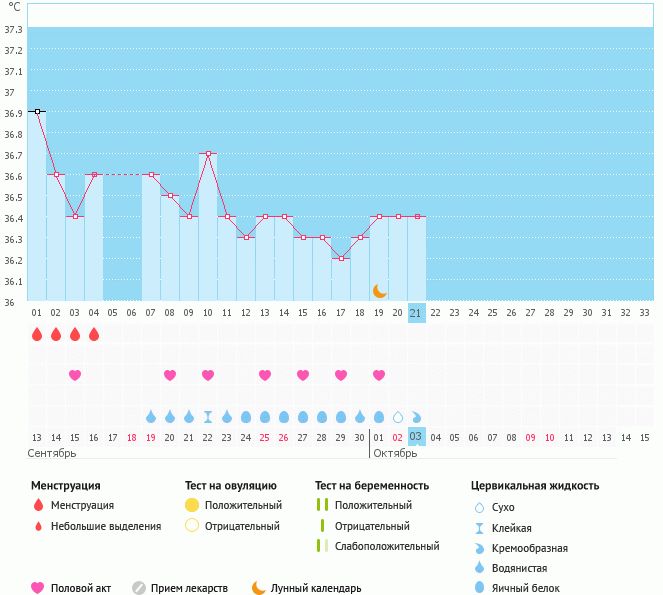Click the Октябрь month label
Viewport: 663px width, 595px height.
[395, 453]
